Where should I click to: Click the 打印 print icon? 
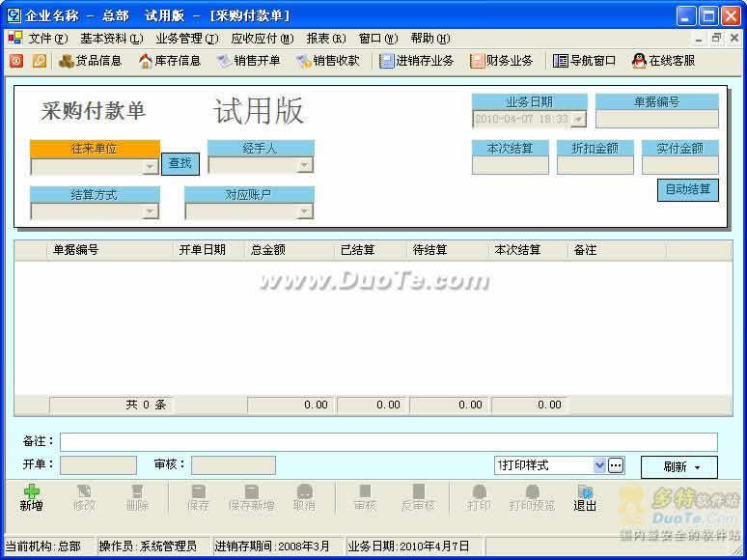coord(480,498)
